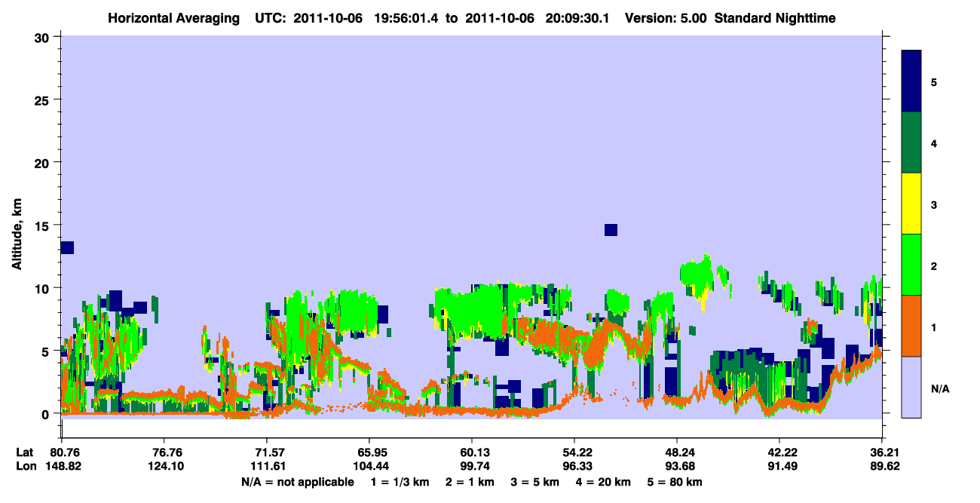980x503 pixels.
Task: Click '1 = 1/3 km' legend caption
Action: [x=402, y=482]
